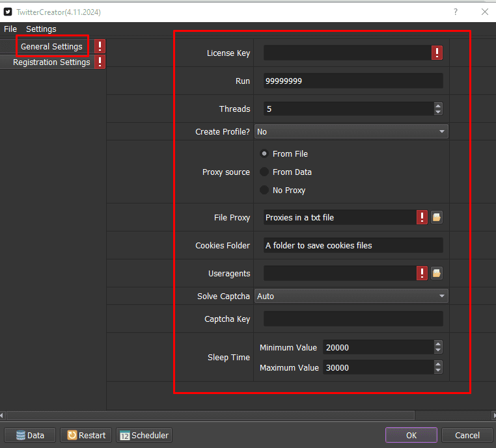The width and height of the screenshot is (496, 448).
Task: Click the Cookies Folder input field
Action: point(353,245)
